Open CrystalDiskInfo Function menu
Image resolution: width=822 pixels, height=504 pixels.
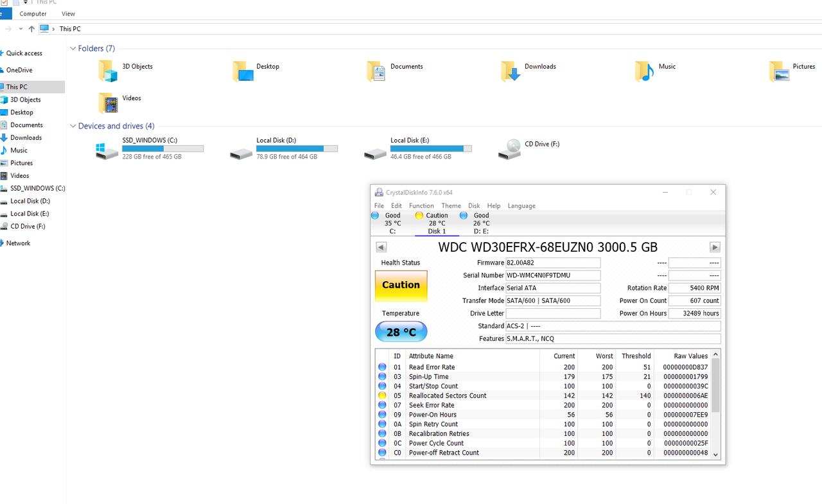click(421, 205)
